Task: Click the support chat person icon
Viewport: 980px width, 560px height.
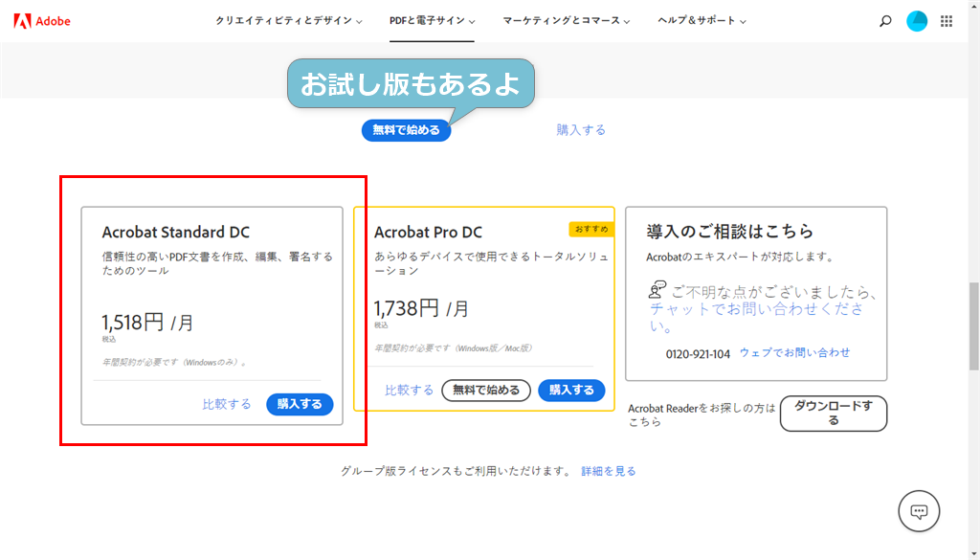Action: pos(657,290)
